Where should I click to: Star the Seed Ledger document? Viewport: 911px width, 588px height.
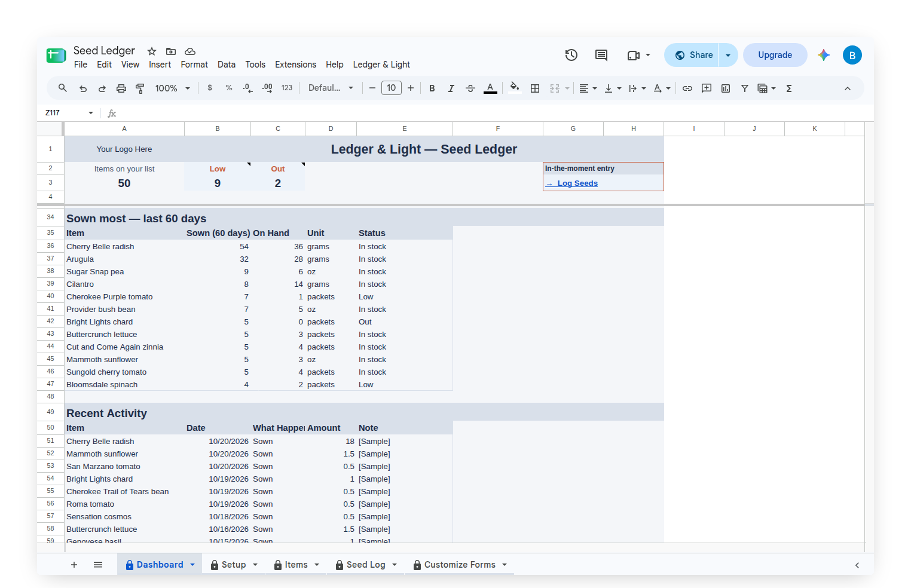pyautogui.click(x=152, y=51)
